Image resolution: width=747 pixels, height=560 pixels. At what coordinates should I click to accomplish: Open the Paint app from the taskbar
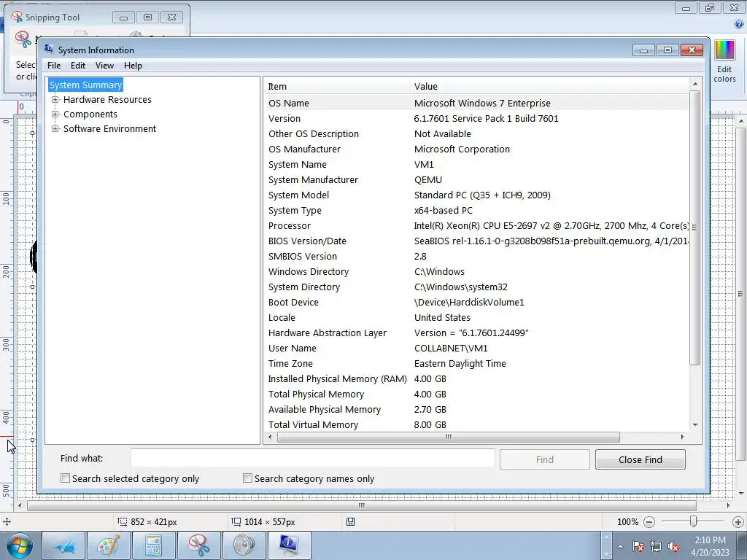[108, 545]
